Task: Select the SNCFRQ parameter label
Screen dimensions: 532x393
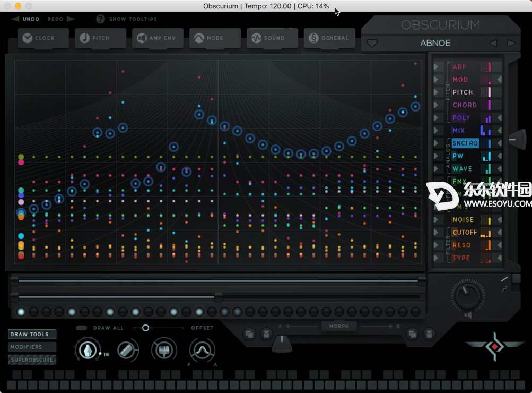Action: click(465, 143)
